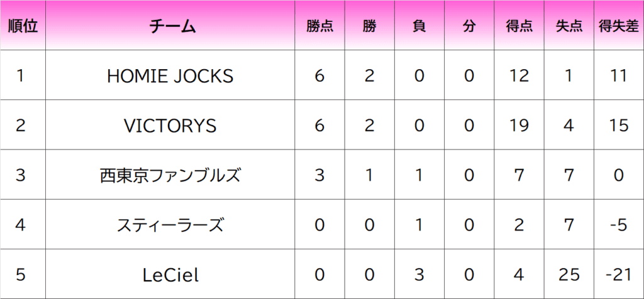Viewport: 644px width, 299px height.
Task: Select the VICTORYS team name cell
Action: pyautogui.click(x=170, y=126)
